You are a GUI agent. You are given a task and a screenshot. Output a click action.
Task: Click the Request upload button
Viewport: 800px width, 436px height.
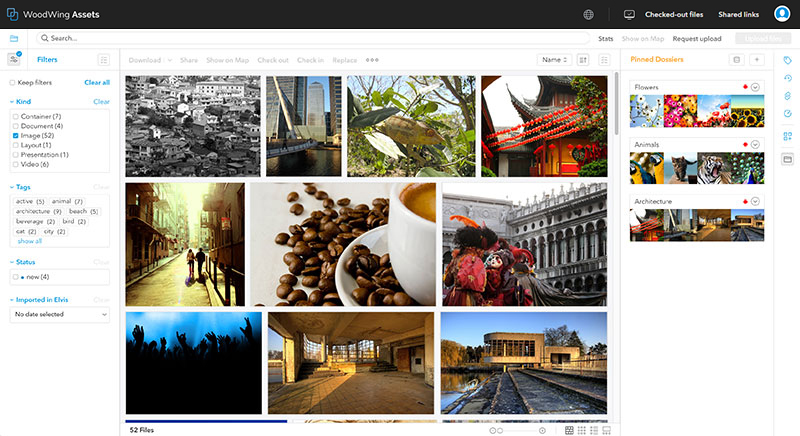click(697, 38)
